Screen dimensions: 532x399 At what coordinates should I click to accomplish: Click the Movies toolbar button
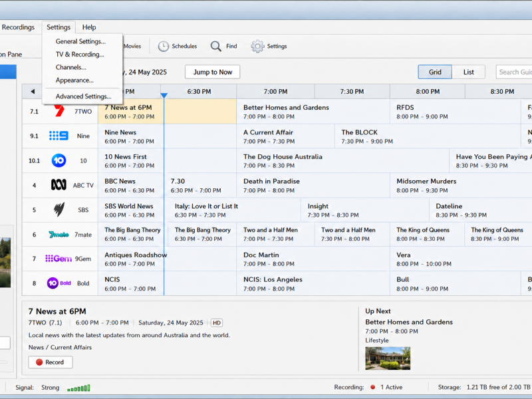point(132,46)
